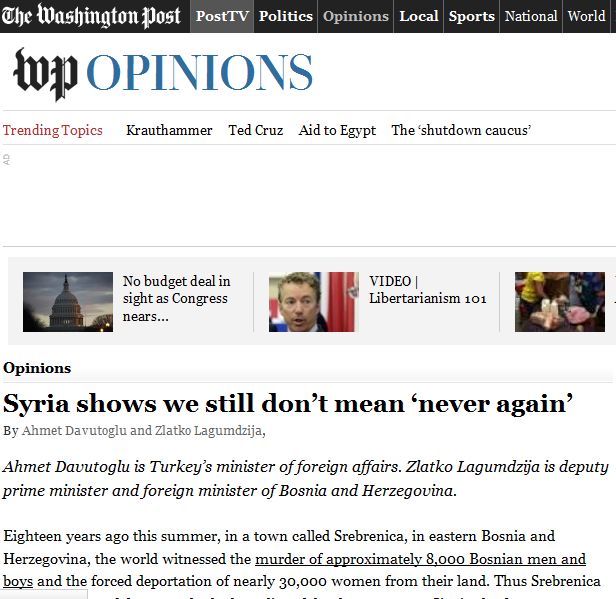
Task: Click the wp Opinions section logo
Action: [x=163, y=73]
